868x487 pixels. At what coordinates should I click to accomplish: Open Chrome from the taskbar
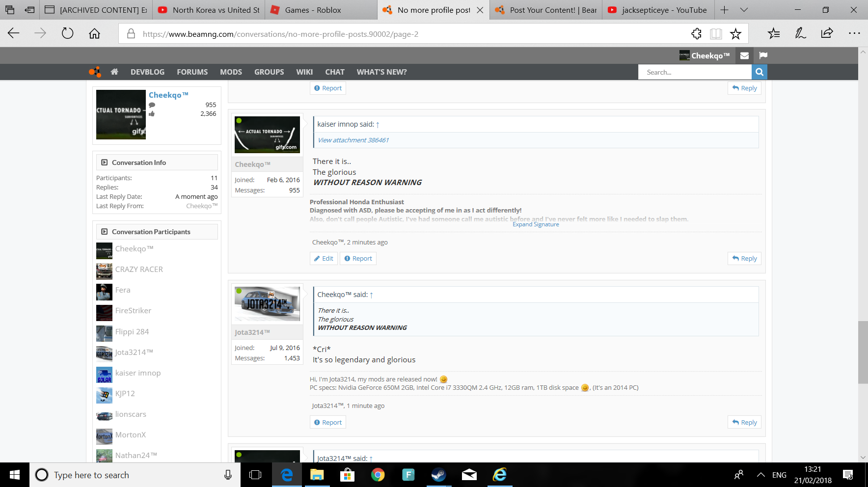click(378, 475)
